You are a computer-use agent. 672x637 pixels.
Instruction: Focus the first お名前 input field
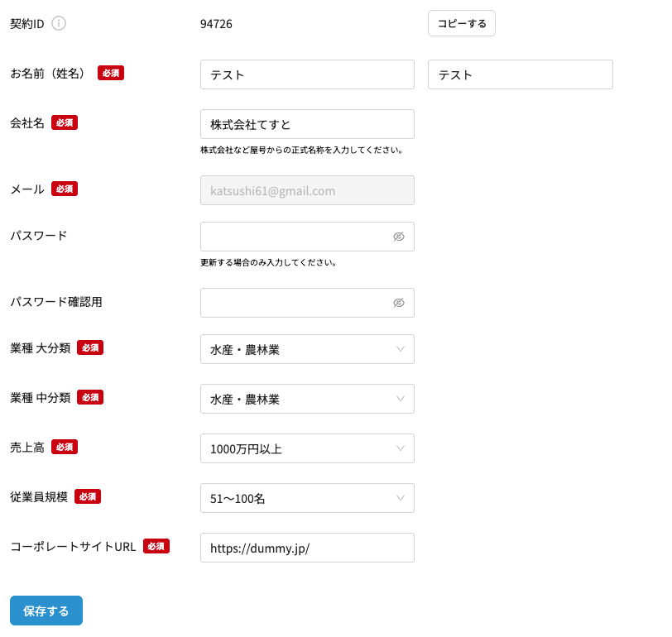click(x=307, y=74)
